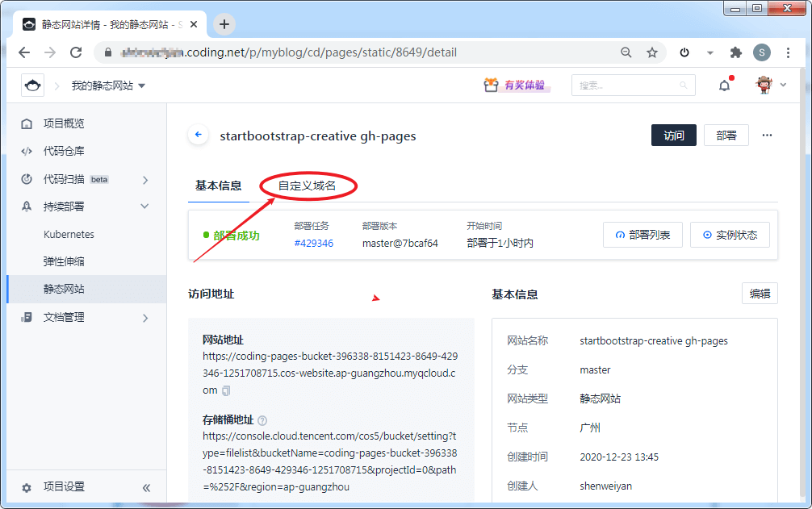The width and height of the screenshot is (812, 509).
Task: Click the back arrow beside startbootstrap-creative title
Action: [x=199, y=135]
